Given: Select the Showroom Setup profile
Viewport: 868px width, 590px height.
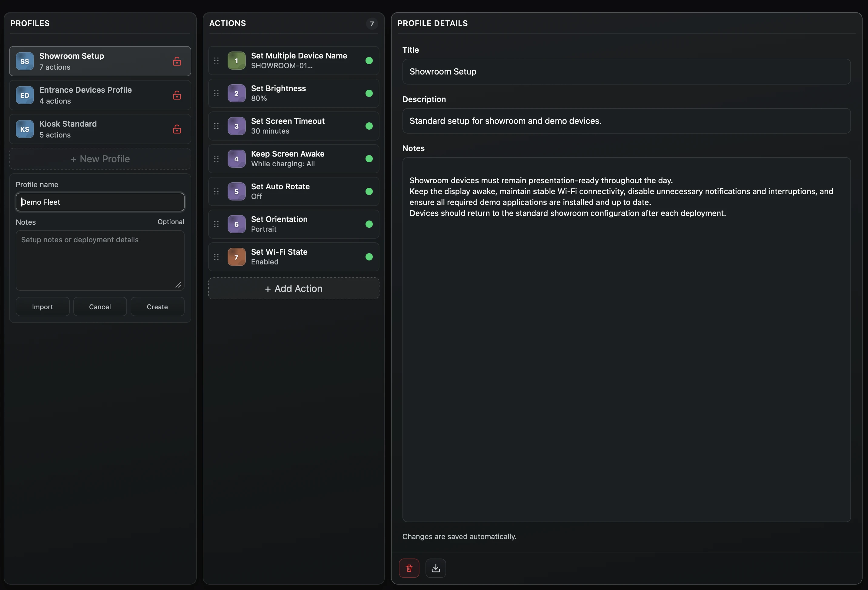Looking at the screenshot, I should [x=100, y=61].
